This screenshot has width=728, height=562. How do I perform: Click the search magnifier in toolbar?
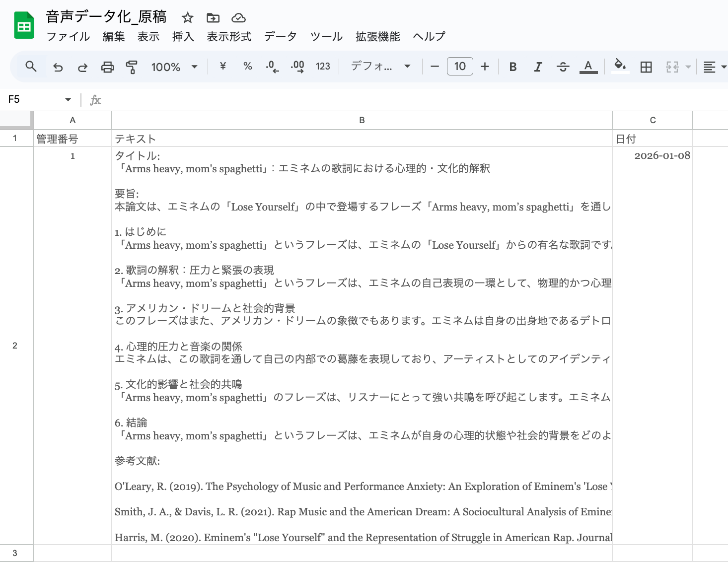31,67
